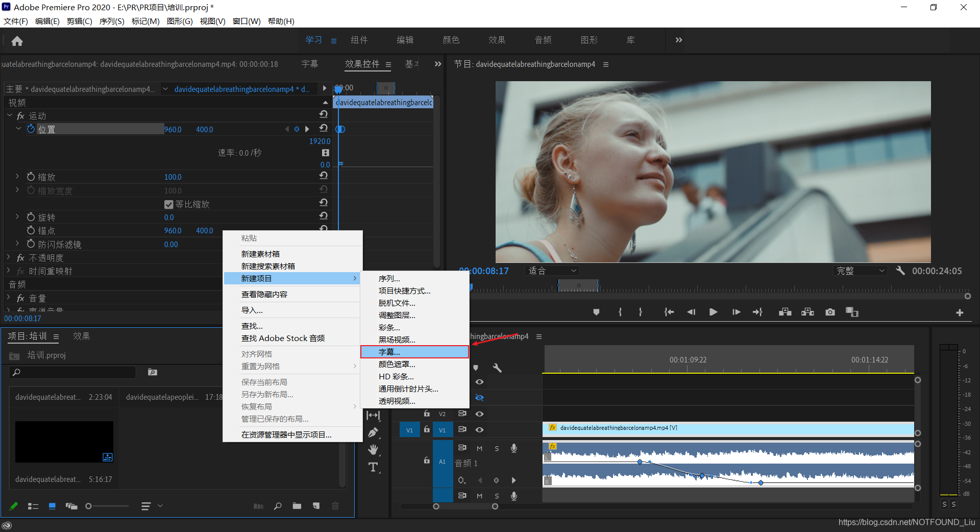Choose 字幕... in the submenu
The height and width of the screenshot is (532, 980).
coord(414,352)
